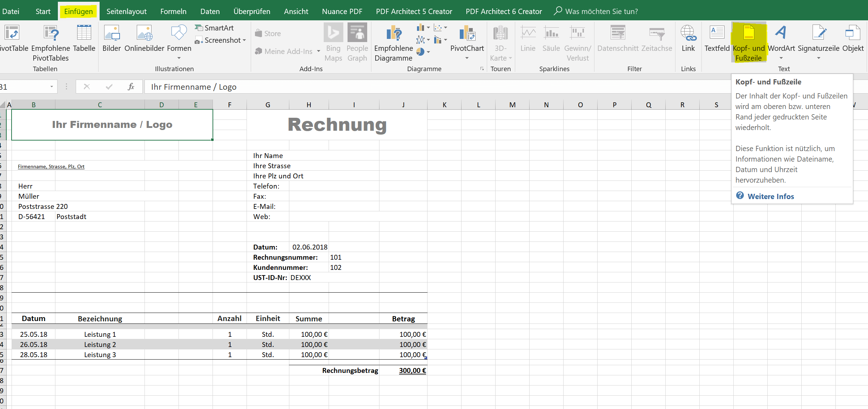
Task: Open combo chart type dropdown
Action: (x=440, y=40)
